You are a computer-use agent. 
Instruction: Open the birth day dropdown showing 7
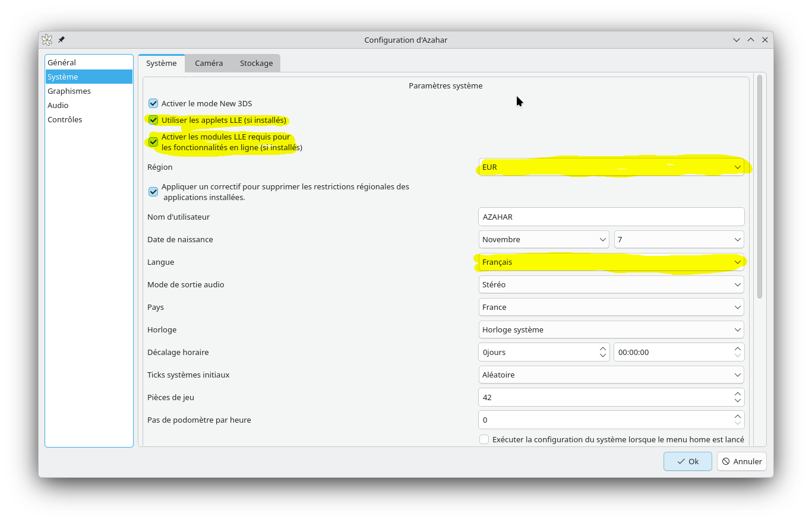click(679, 239)
